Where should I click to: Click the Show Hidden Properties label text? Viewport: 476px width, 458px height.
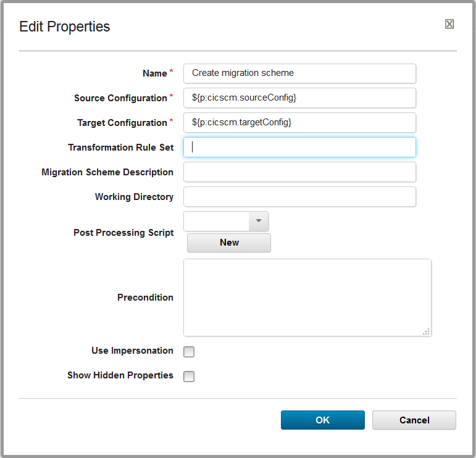coord(120,375)
